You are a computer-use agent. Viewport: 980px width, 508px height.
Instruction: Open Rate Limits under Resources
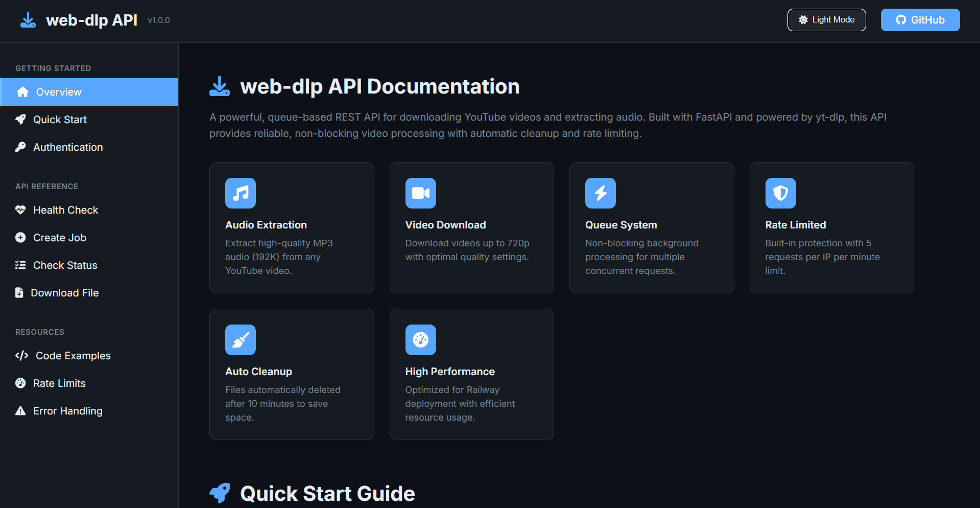(59, 383)
